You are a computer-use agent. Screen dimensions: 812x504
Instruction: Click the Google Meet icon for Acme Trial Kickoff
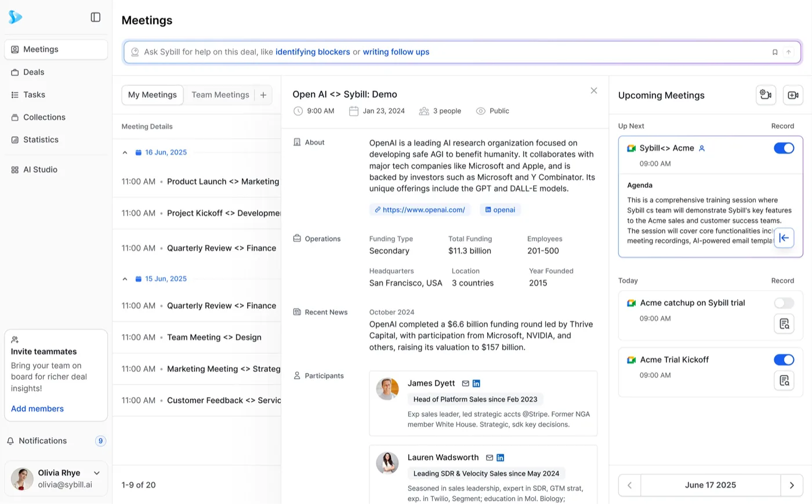click(631, 360)
